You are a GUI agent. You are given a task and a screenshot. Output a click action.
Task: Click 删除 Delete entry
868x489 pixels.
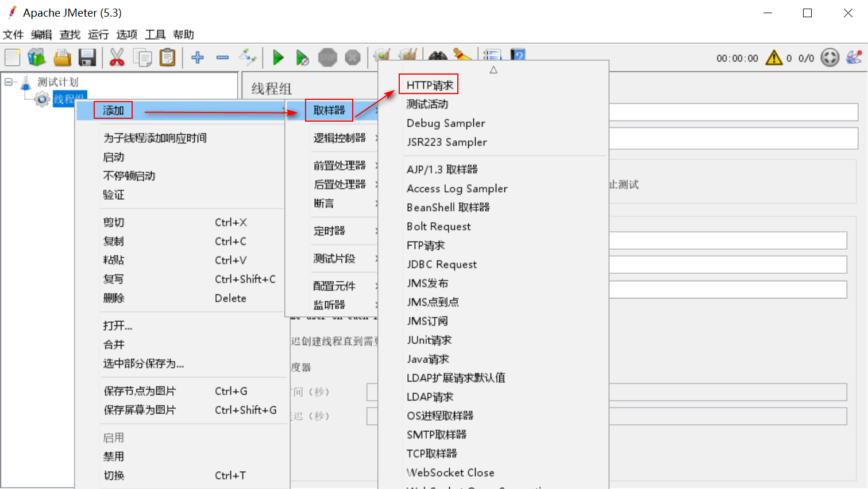pos(181,298)
